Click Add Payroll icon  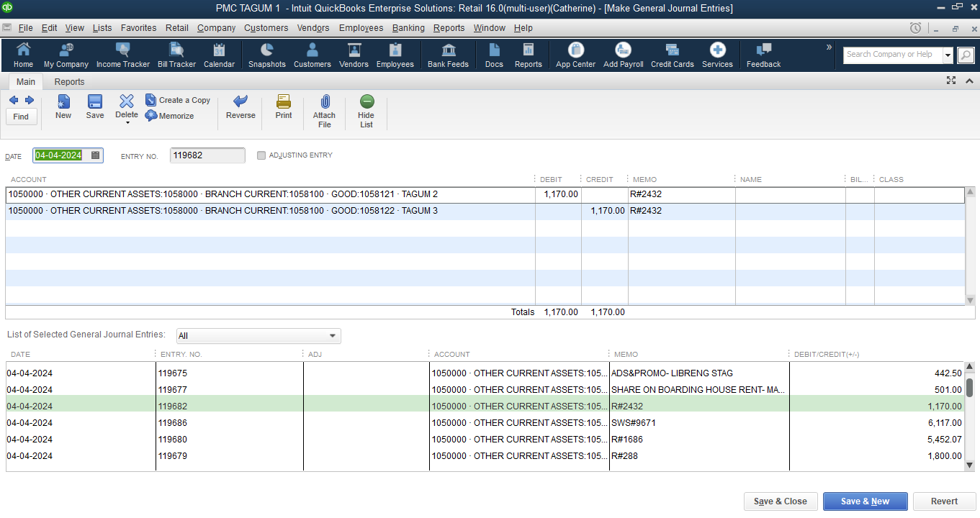tap(624, 55)
